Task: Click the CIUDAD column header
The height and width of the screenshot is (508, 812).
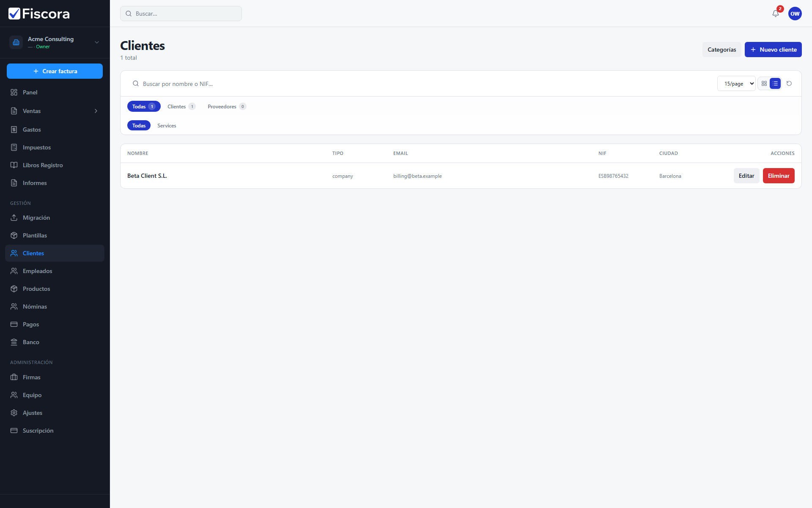Action: point(669,153)
